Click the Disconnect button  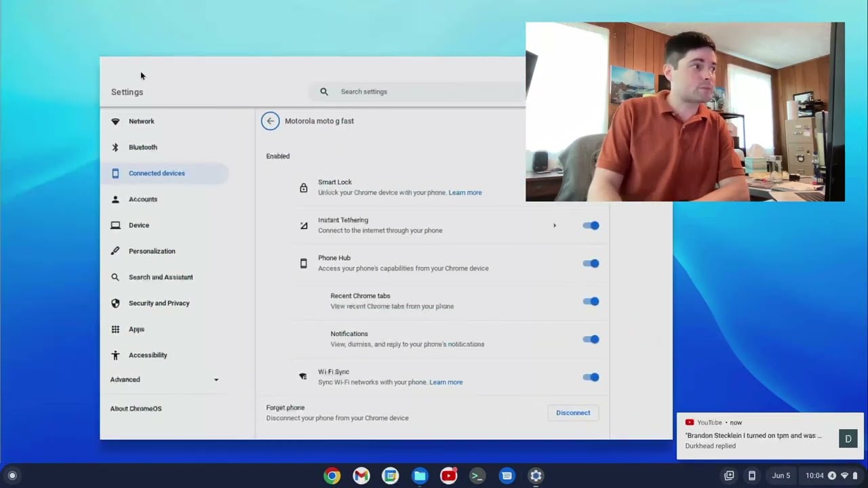pyautogui.click(x=573, y=413)
